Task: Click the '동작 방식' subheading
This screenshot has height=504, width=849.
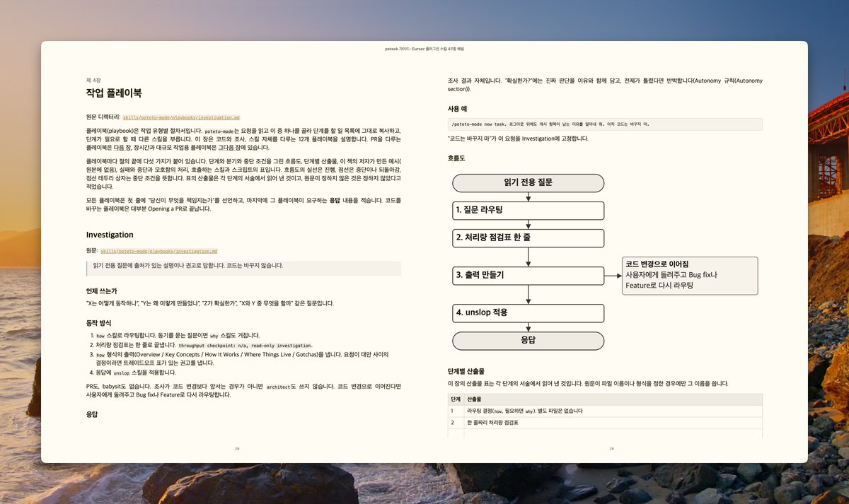Action: tap(99, 323)
